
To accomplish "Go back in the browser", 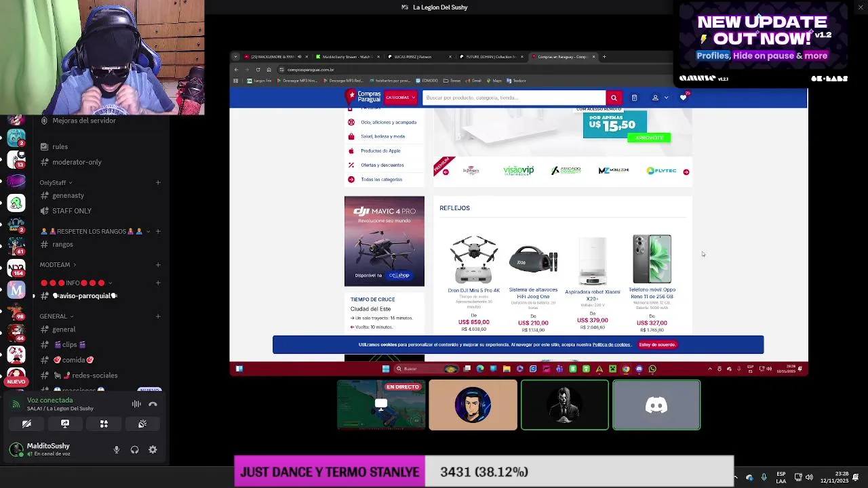I will [236, 69].
